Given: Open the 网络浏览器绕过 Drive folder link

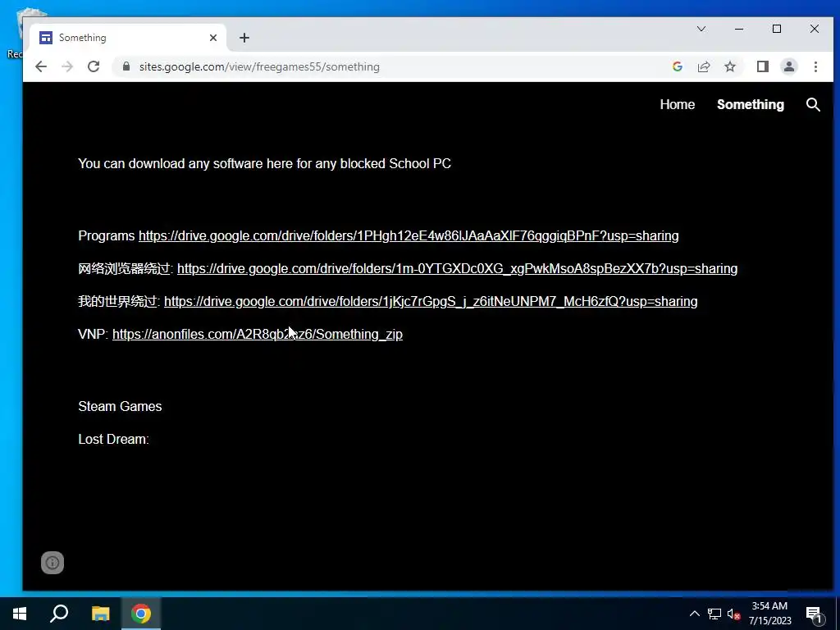Looking at the screenshot, I should click(457, 268).
